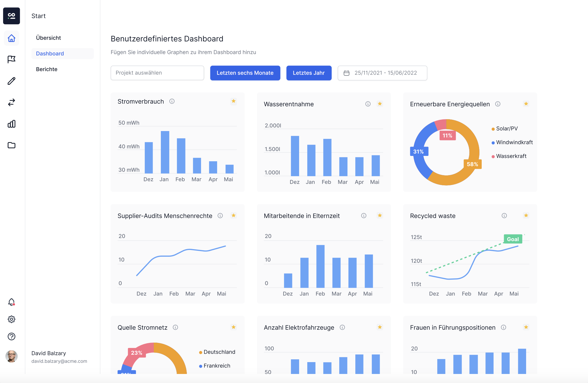Click the flag icon in sidebar

11,59
